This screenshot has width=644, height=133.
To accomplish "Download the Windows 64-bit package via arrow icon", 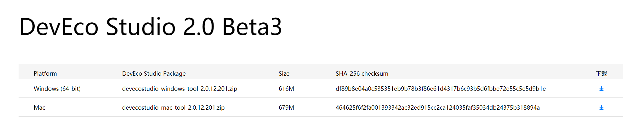I will pos(601,89).
